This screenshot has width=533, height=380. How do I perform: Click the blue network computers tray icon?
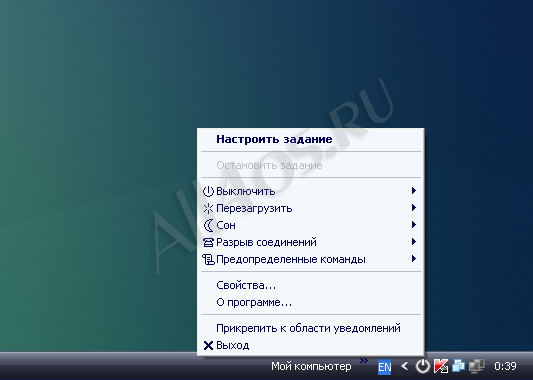click(458, 366)
